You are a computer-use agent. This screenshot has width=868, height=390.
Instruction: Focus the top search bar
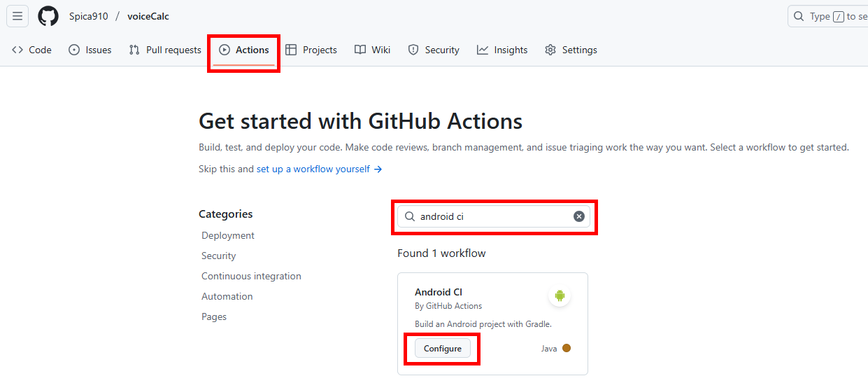828,16
